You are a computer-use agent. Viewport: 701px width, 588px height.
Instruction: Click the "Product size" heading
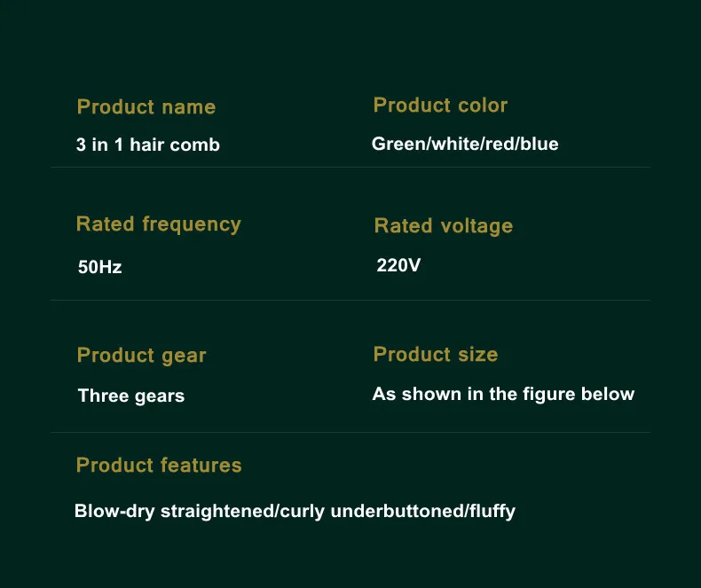click(436, 355)
